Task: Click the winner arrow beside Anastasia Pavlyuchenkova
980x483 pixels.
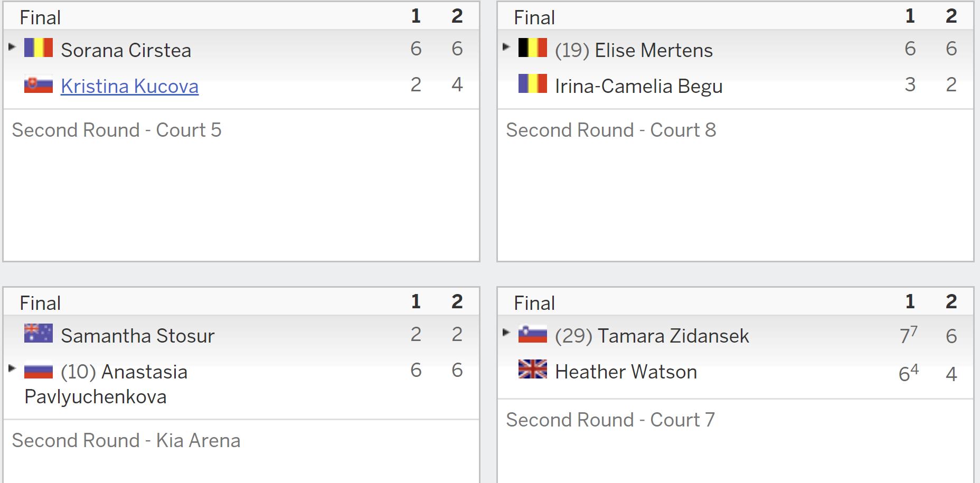Action: (13, 368)
